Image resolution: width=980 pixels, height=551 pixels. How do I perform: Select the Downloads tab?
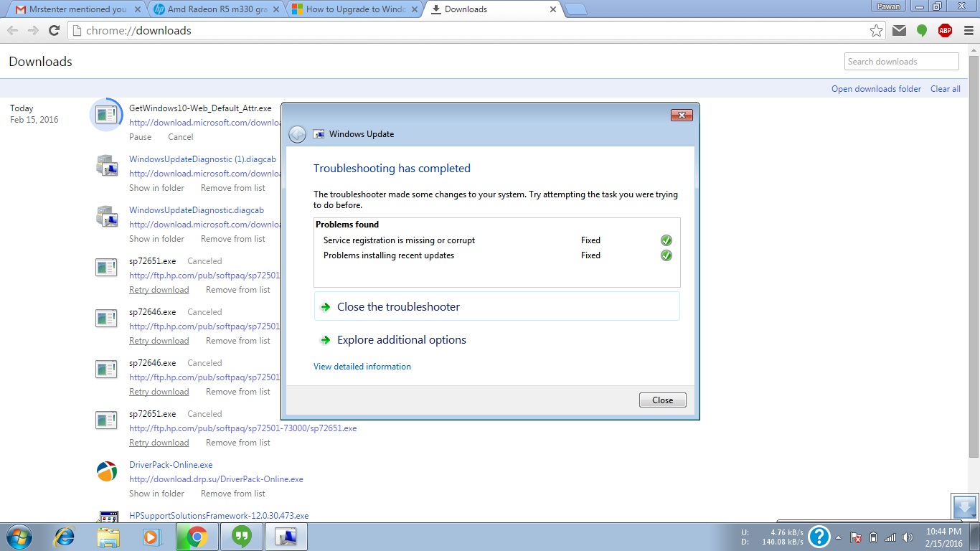[x=494, y=9]
